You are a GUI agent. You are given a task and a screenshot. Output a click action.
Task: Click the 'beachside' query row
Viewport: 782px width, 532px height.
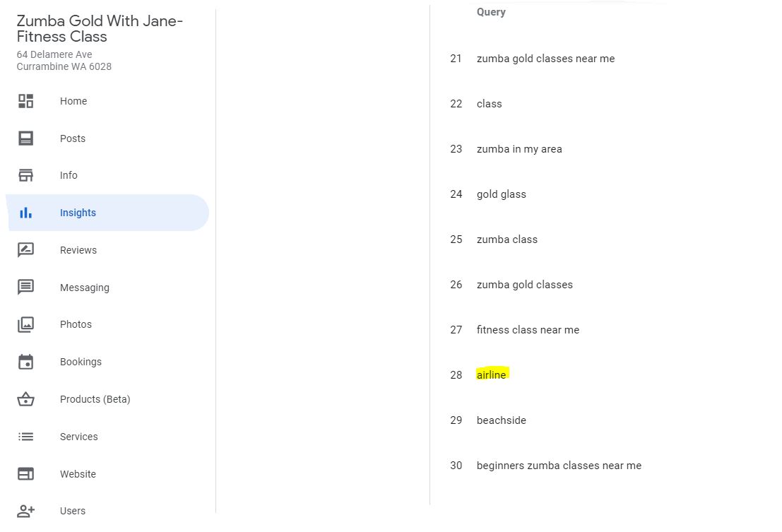click(x=501, y=420)
